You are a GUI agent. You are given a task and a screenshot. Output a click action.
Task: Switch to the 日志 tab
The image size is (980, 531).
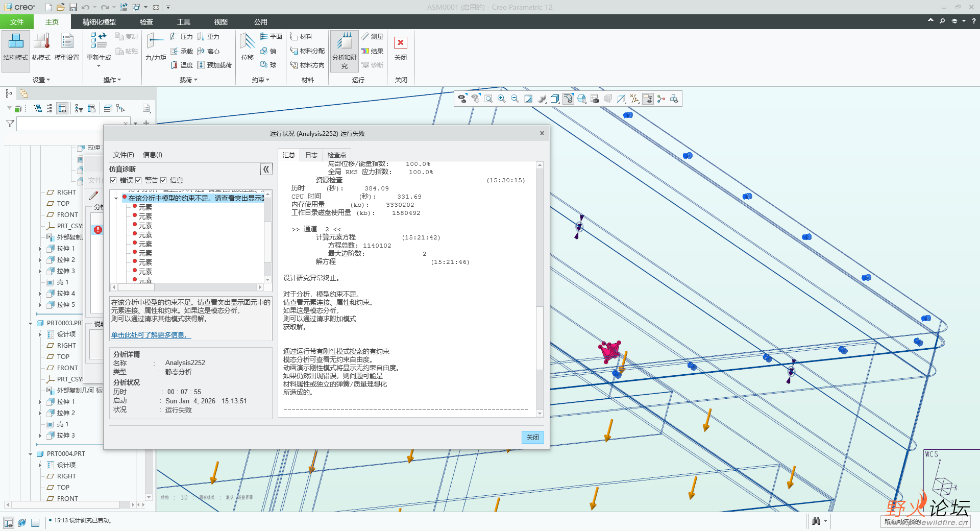point(311,155)
